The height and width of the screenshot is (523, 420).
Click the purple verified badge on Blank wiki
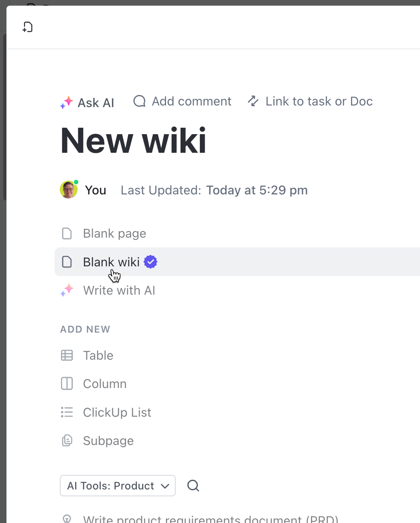coord(151,262)
